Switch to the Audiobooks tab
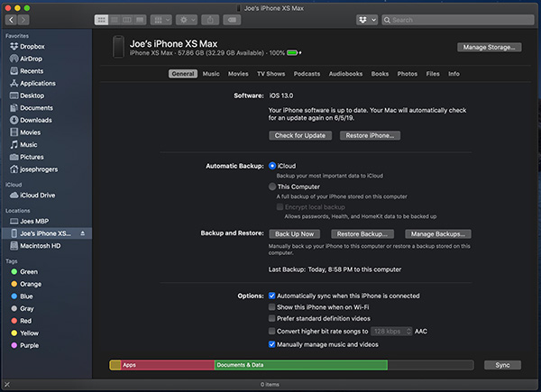Screen dimensions: 541x392 point(345,74)
